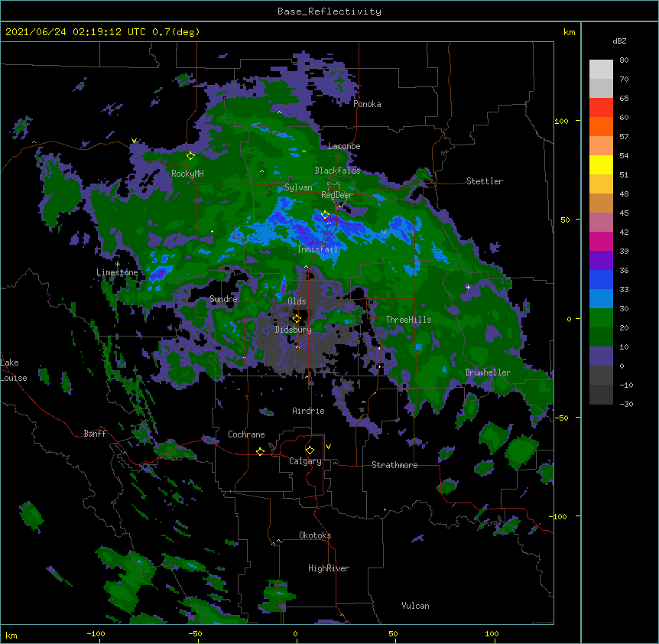Screen dimensions: 659x644
Task: Click the Innisfail city label
Action: 317,249
